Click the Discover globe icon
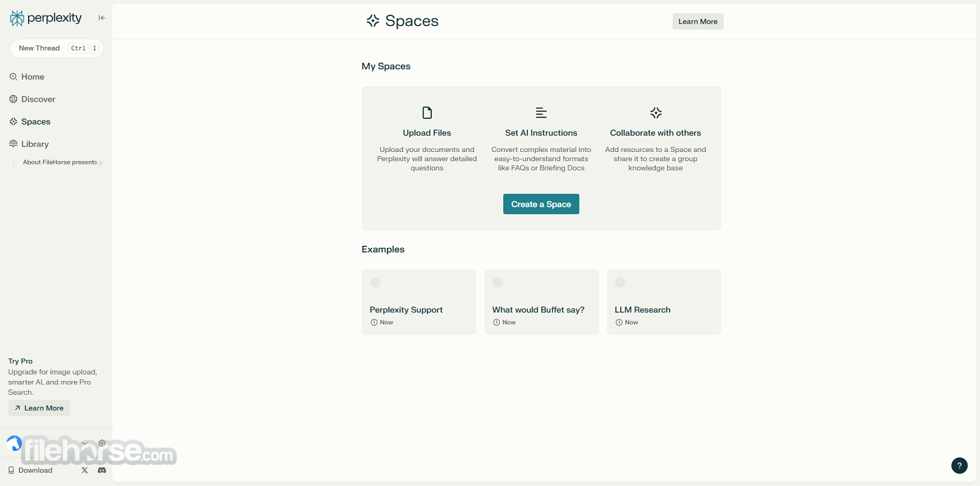 click(x=13, y=99)
